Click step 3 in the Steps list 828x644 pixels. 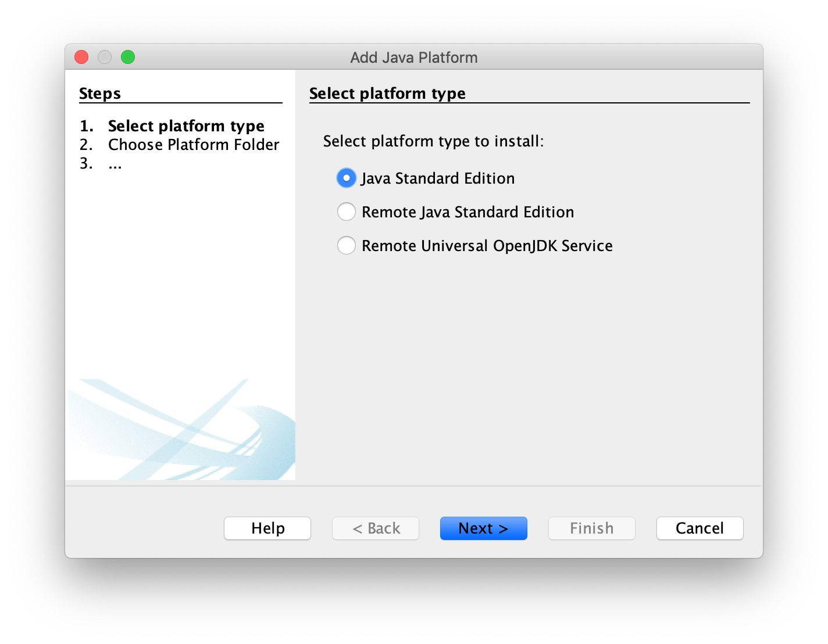point(115,163)
